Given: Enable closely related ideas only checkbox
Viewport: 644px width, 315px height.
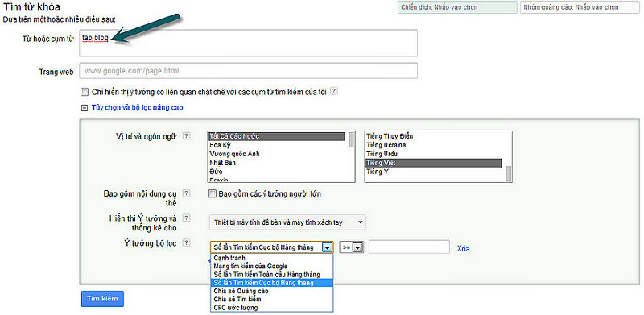Looking at the screenshot, I should 85,92.
